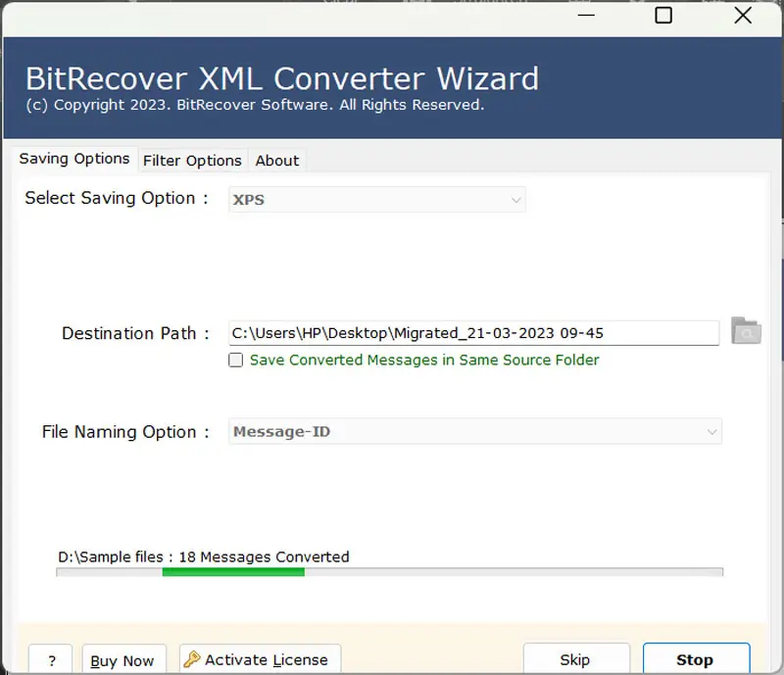The width and height of the screenshot is (784, 675).
Task: Click the chevron arrow of the XPS combo box
Action: pos(515,200)
